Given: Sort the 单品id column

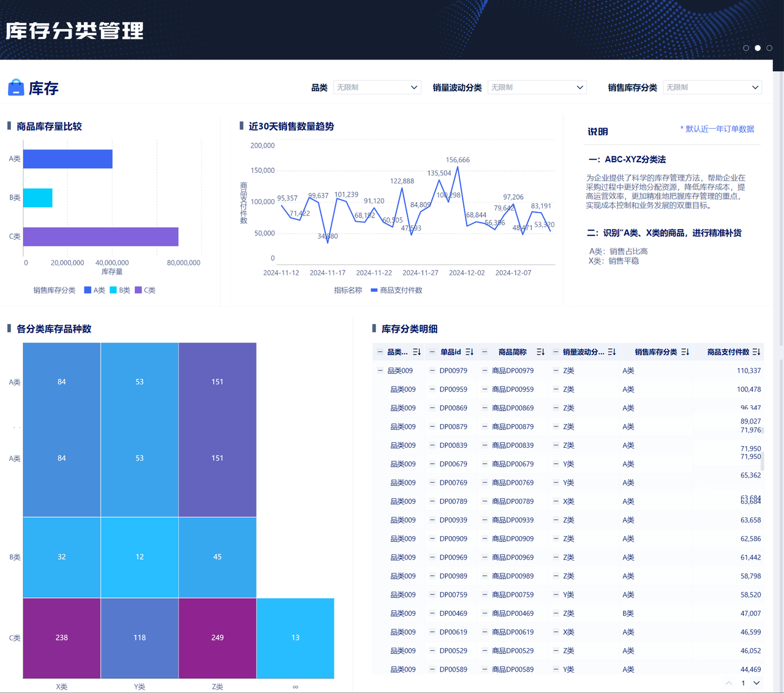Looking at the screenshot, I should click(x=469, y=352).
